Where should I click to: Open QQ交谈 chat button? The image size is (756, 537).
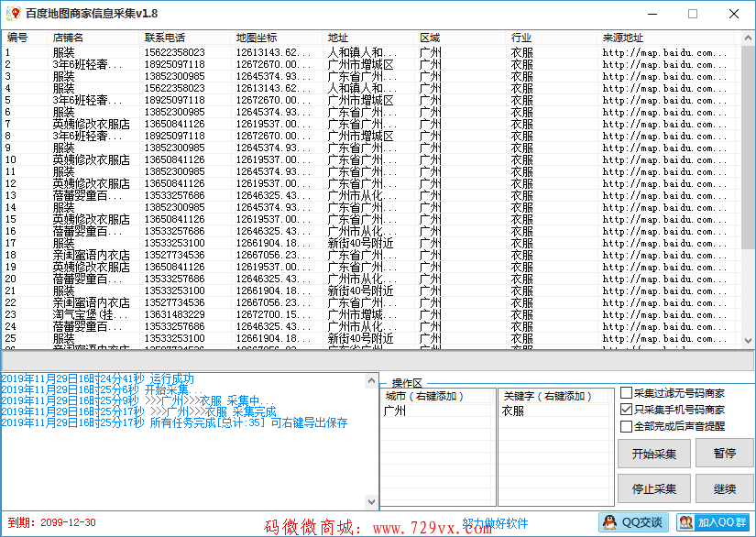tap(633, 522)
